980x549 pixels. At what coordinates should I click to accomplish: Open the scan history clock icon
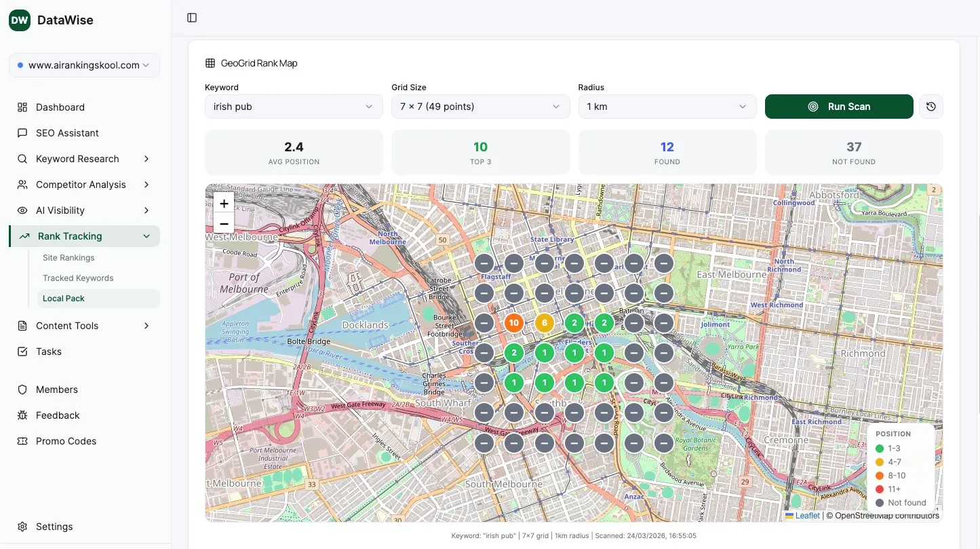(x=930, y=107)
